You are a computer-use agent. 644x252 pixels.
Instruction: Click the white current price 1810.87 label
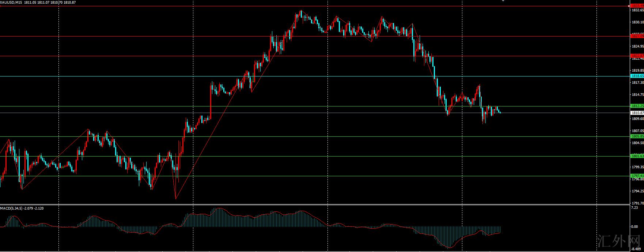click(637, 113)
